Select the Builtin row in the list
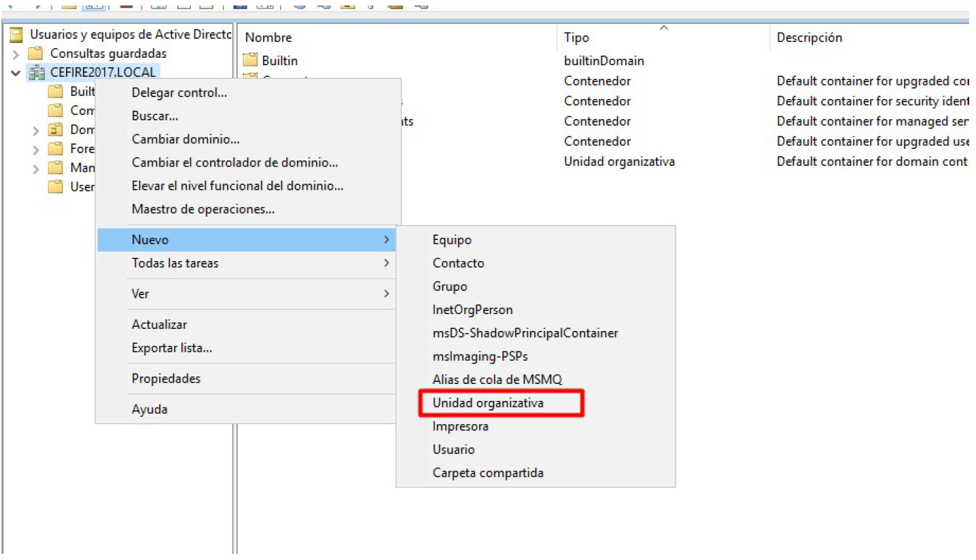Image resolution: width=976 pixels, height=560 pixels. pos(279,60)
